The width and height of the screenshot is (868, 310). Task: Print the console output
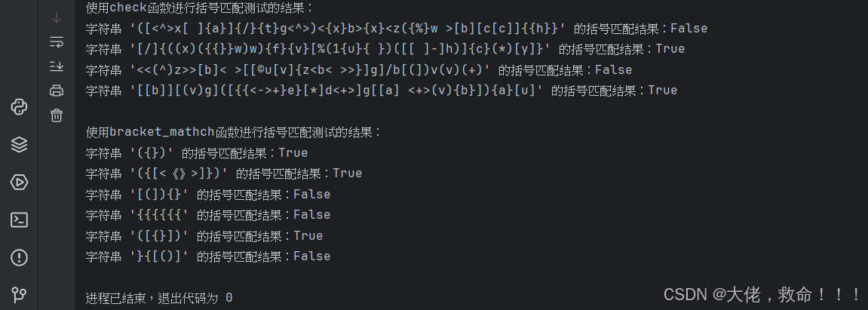[x=57, y=91]
